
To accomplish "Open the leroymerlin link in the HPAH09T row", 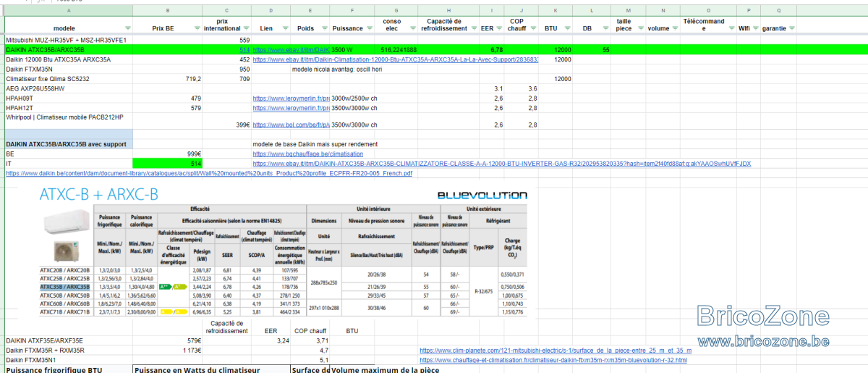I will tap(291, 98).
